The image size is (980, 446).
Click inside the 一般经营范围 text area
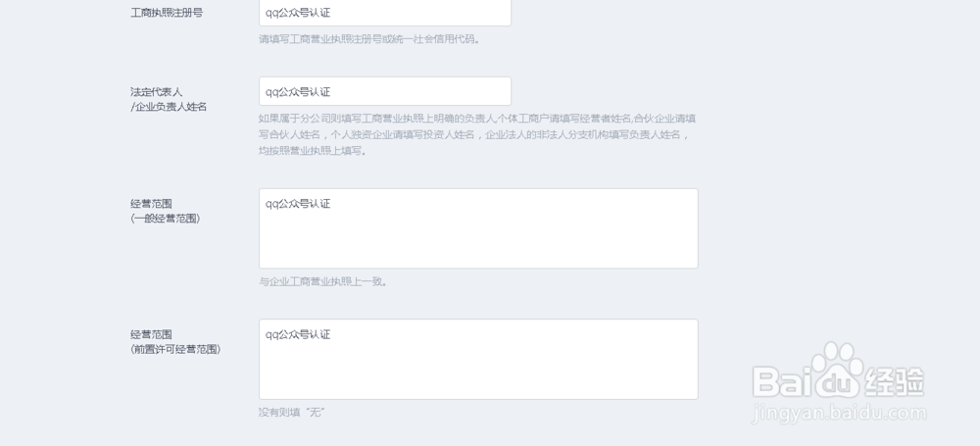click(478, 228)
